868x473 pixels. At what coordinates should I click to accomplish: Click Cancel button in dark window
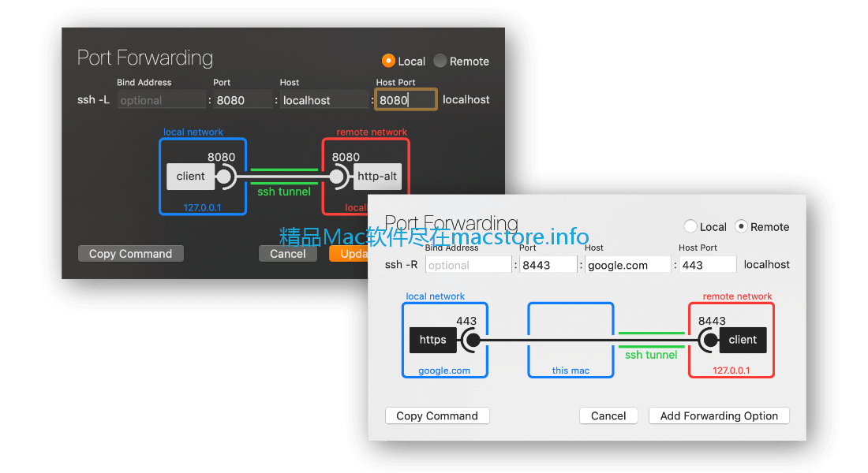(288, 254)
